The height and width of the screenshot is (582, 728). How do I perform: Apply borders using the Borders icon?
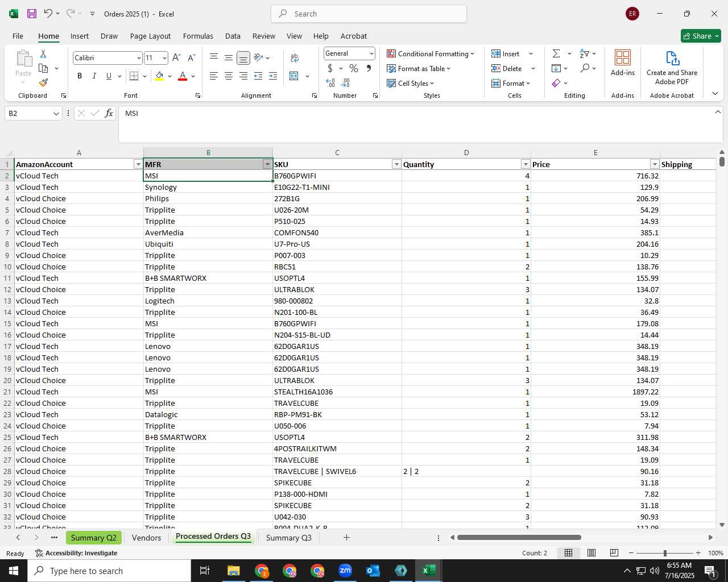point(134,76)
